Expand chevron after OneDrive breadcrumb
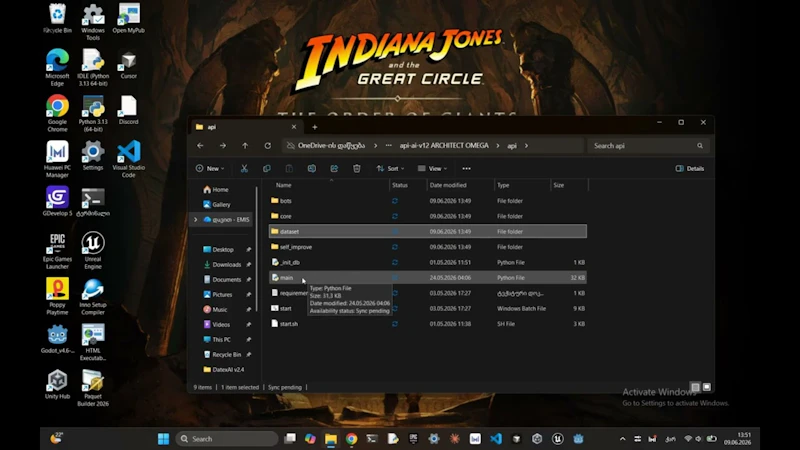Viewport: 800px width, 450px height. pyautogui.click(x=376, y=145)
